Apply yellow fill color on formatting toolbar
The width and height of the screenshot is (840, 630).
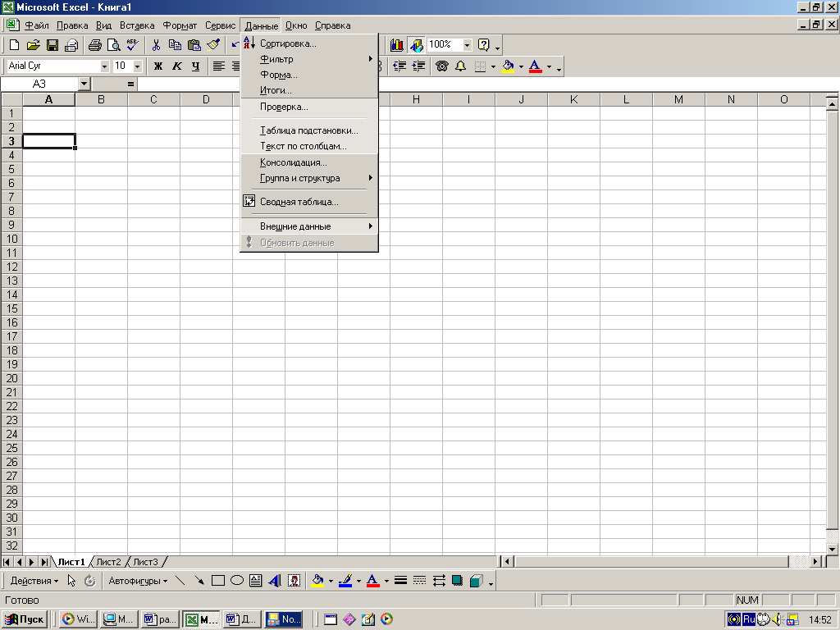507,66
